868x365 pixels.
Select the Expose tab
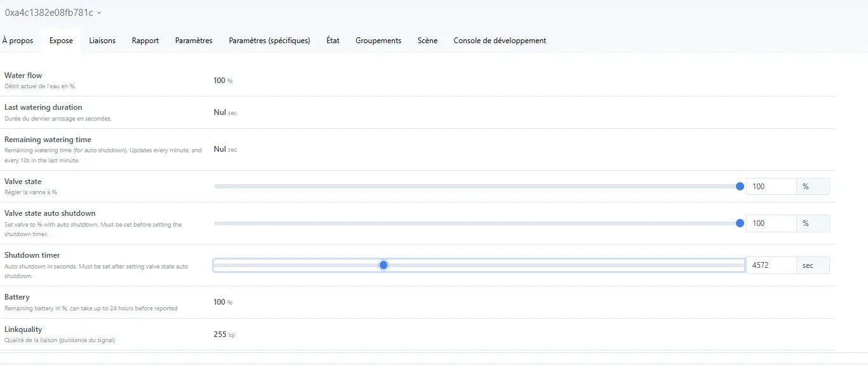[61, 41]
